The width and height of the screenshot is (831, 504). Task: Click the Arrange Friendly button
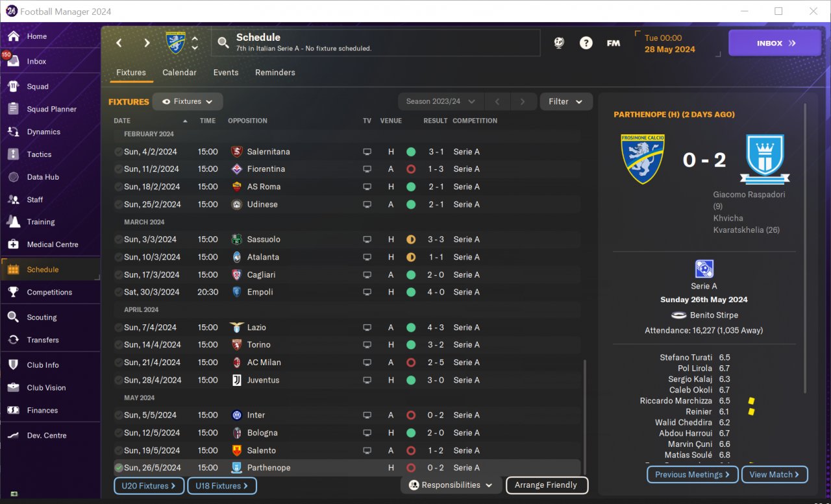coord(547,485)
